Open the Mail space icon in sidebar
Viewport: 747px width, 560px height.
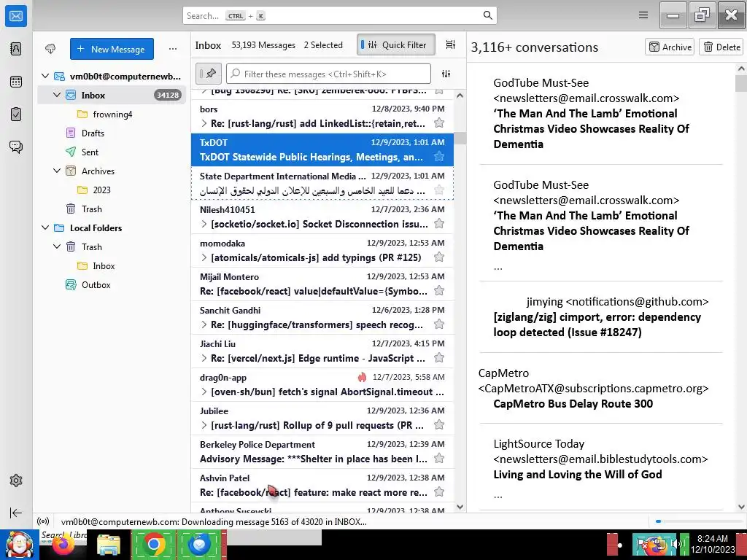pos(16,16)
